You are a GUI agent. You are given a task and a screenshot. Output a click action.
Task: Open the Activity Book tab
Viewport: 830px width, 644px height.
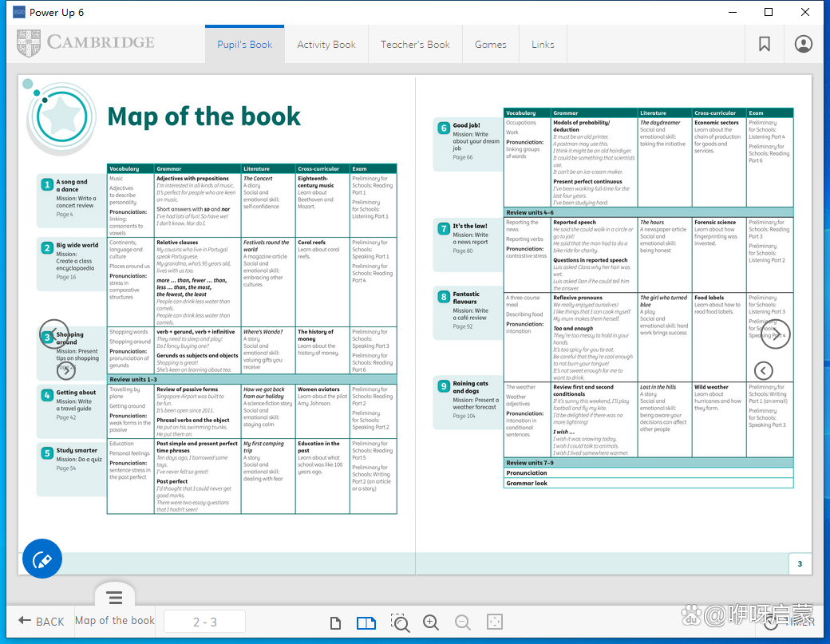[x=326, y=45]
